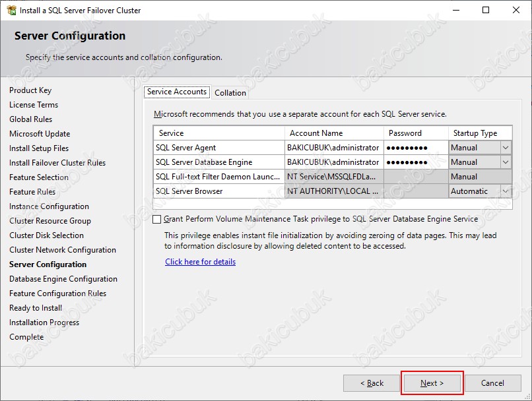Select Install Setup Files step
532x401 pixels.
tap(39, 148)
